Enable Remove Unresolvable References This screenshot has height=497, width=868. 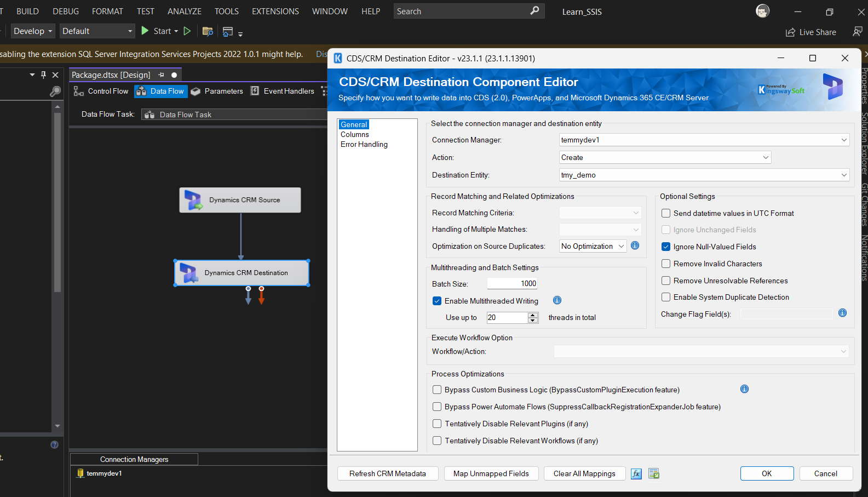666,281
